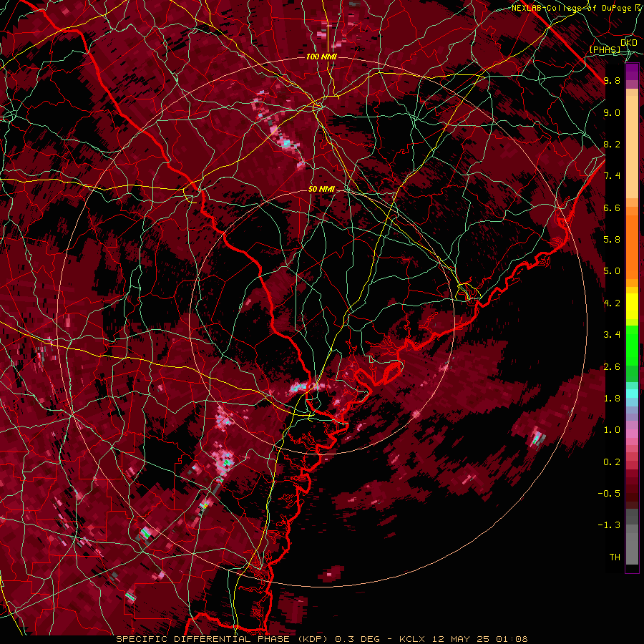
Task: Pick the light peach color bar segment
Action: point(632,147)
